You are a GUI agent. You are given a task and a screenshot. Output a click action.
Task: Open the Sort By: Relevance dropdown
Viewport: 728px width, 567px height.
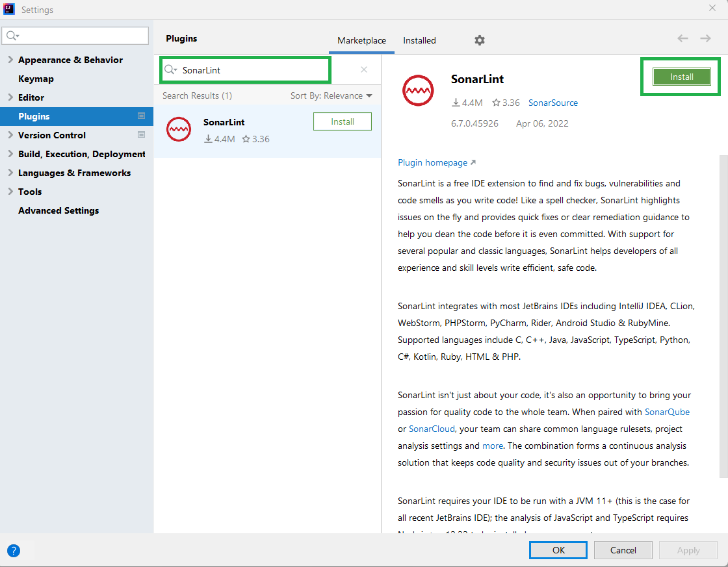[331, 95]
